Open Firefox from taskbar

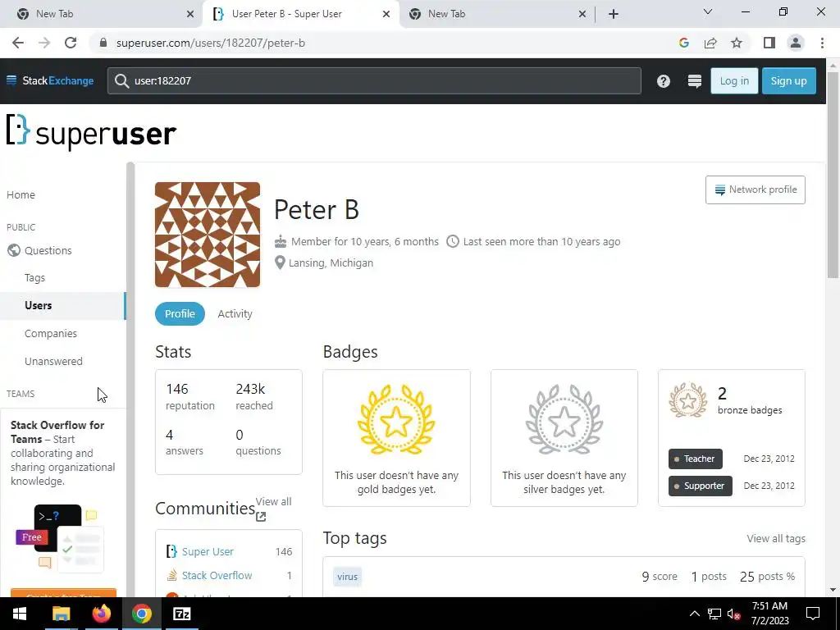pos(101,614)
